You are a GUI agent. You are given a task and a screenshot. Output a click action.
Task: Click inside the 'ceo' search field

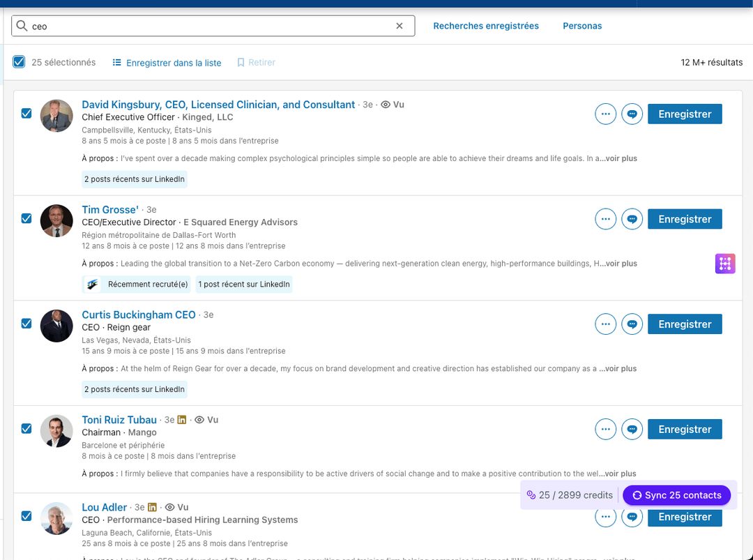209,26
